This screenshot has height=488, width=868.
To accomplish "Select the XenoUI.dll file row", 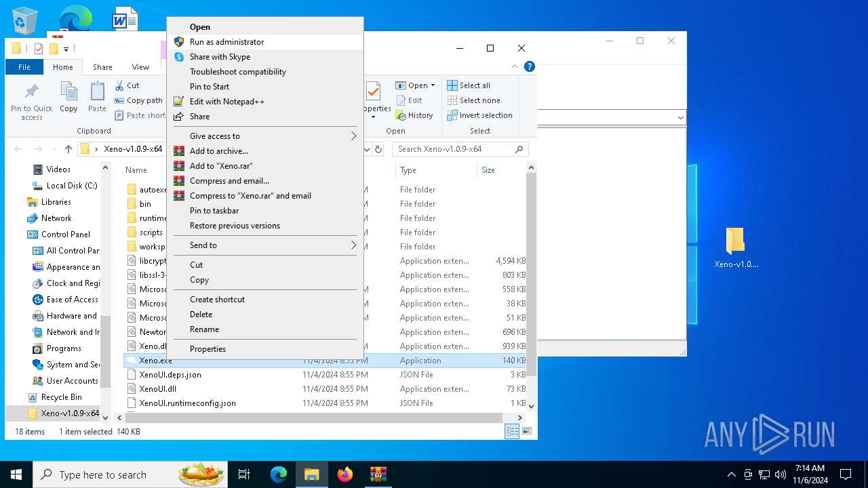I will coord(325,389).
